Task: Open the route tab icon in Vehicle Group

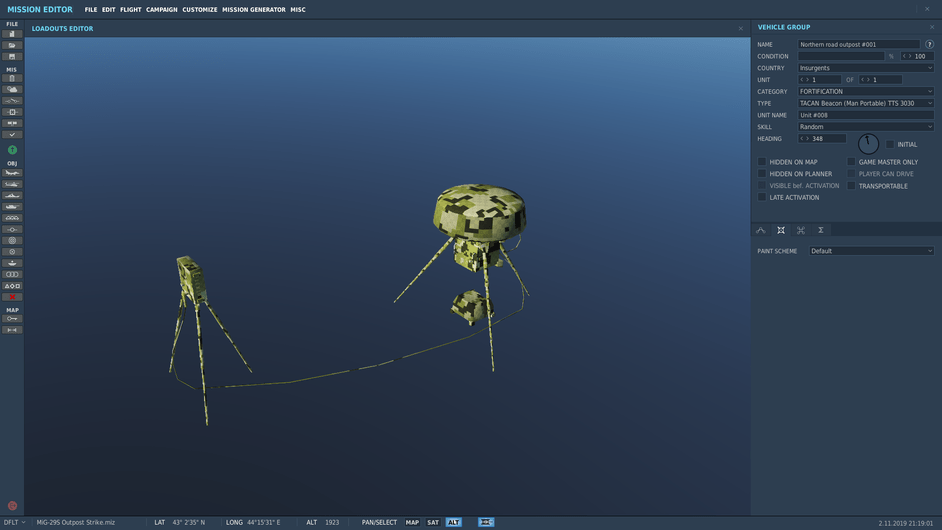Action: (x=761, y=230)
